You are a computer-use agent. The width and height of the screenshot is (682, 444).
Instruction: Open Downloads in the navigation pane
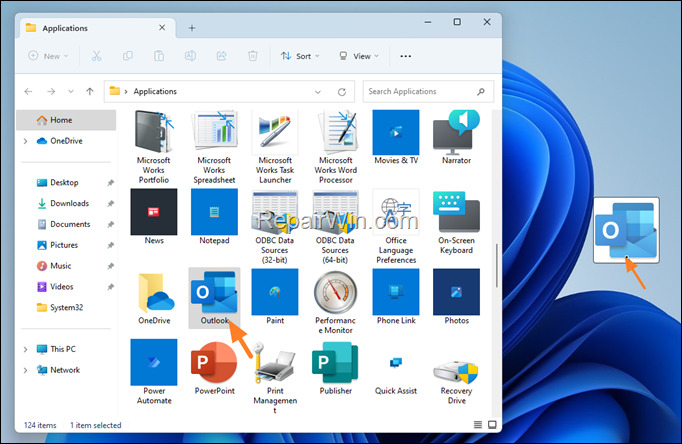click(x=69, y=204)
